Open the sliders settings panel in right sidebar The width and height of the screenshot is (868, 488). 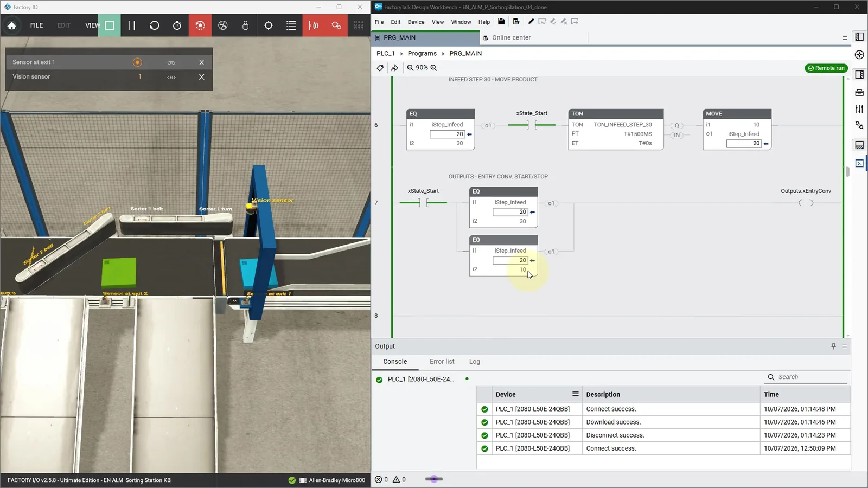pos(859,109)
